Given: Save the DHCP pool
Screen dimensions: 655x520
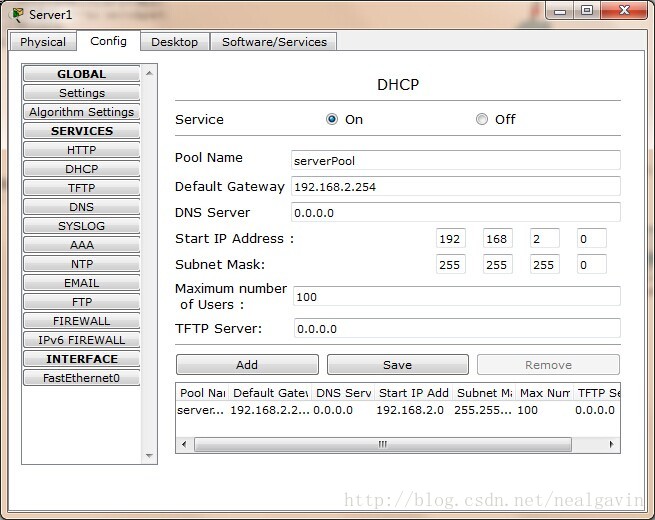Looking at the screenshot, I should [x=397, y=365].
